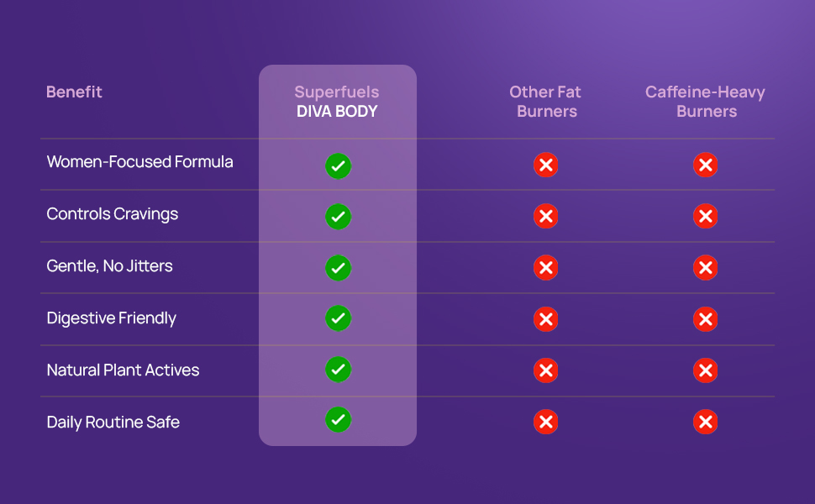This screenshot has height=504, width=815.
Task: Click the Benefit column header
Action: [x=74, y=92]
